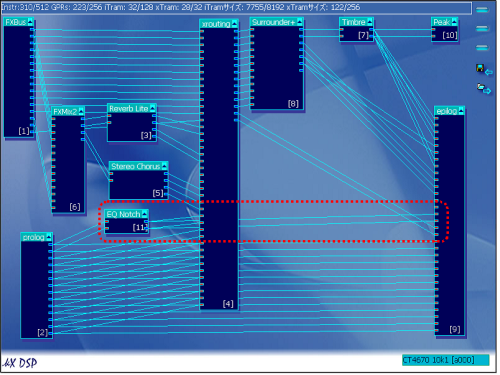Click the open folder load settings icon

(484, 88)
